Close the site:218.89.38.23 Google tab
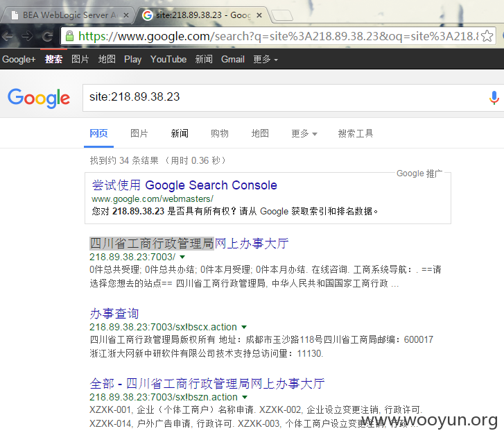Screen dimensions: 504x440 259,15
